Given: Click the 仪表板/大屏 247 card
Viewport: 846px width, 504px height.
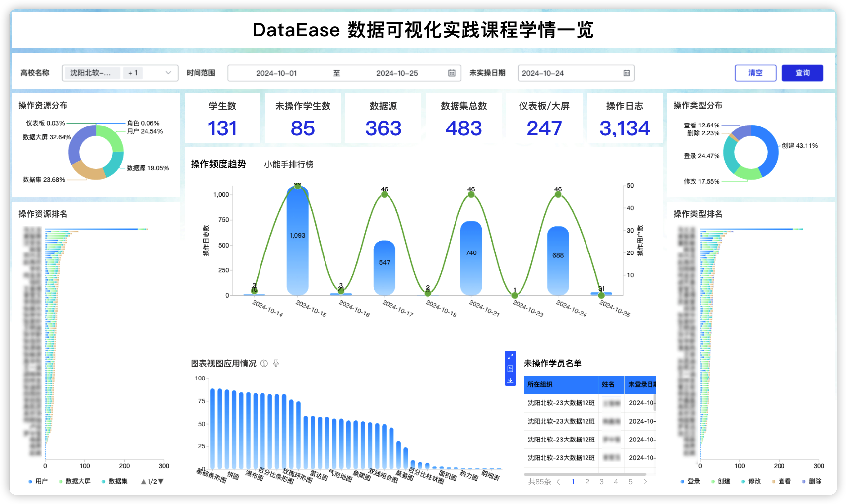Looking at the screenshot, I should [x=544, y=119].
